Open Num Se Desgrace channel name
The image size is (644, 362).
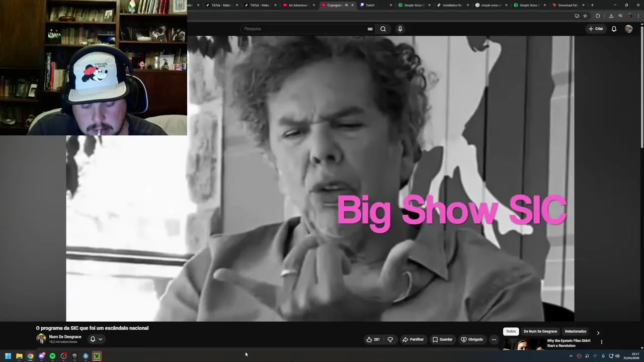65,337
